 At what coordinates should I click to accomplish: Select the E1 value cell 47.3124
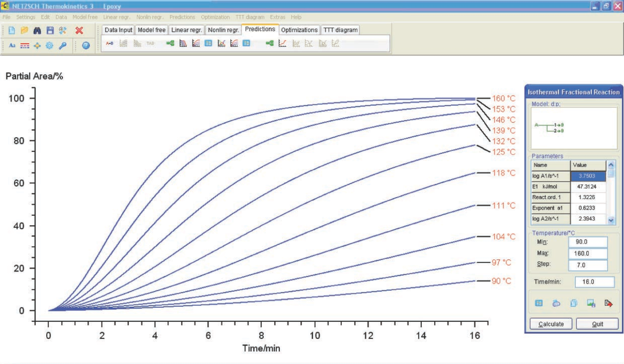pyautogui.click(x=588, y=187)
